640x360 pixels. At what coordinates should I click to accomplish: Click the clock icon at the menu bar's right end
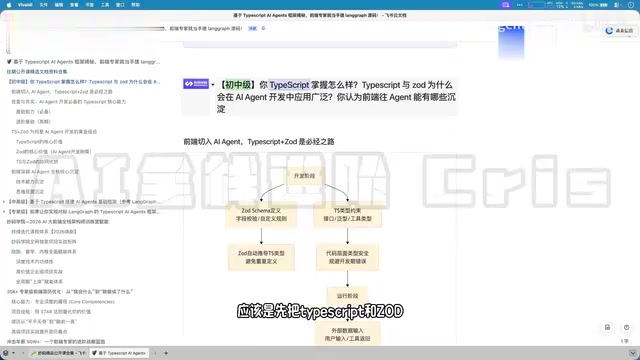click(x=631, y=5)
